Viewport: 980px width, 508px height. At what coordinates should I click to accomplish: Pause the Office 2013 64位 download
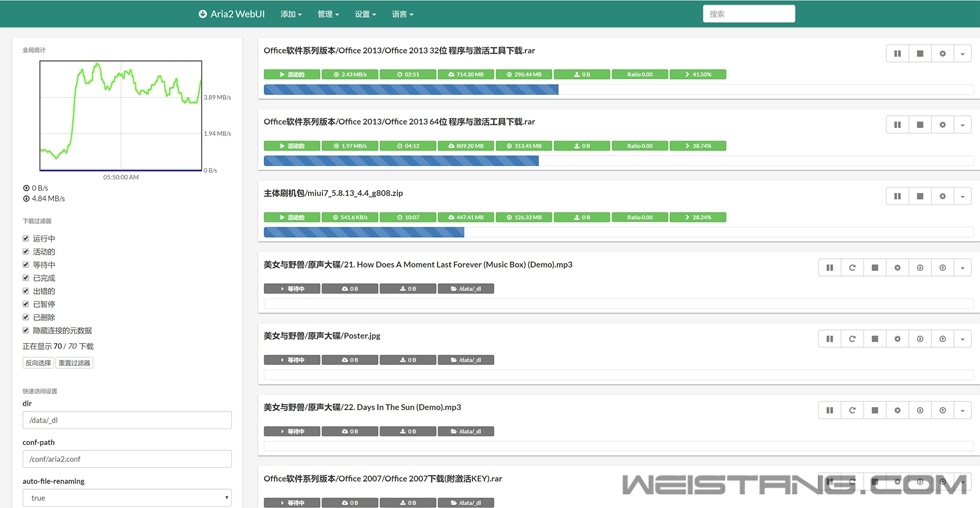pos(898,125)
